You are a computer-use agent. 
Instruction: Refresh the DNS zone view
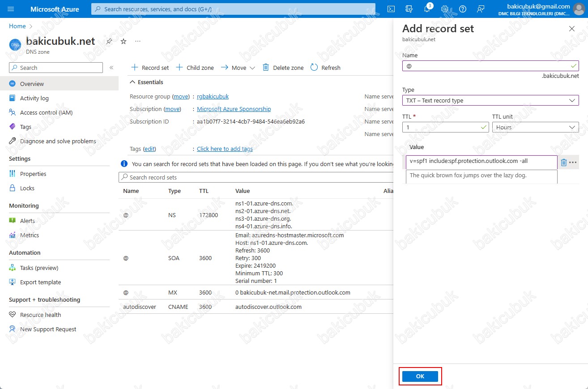tap(325, 68)
